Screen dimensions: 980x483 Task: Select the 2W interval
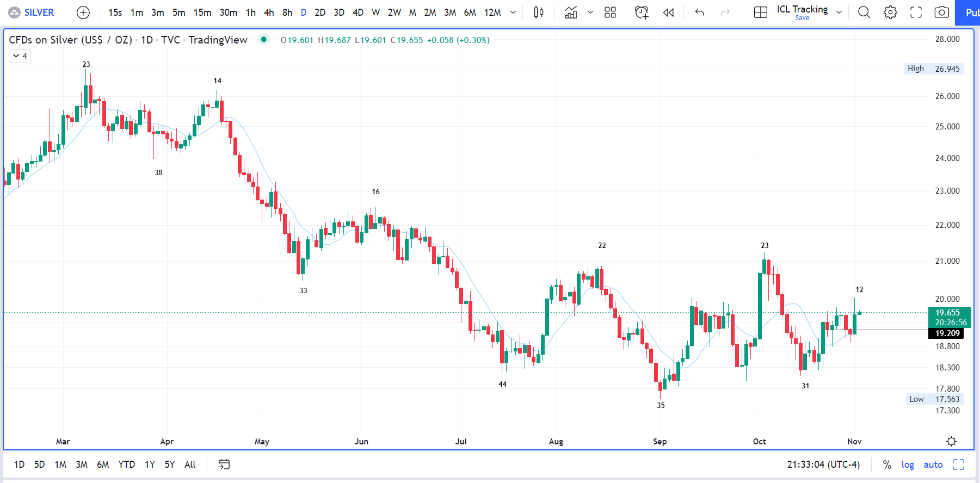click(x=395, y=13)
